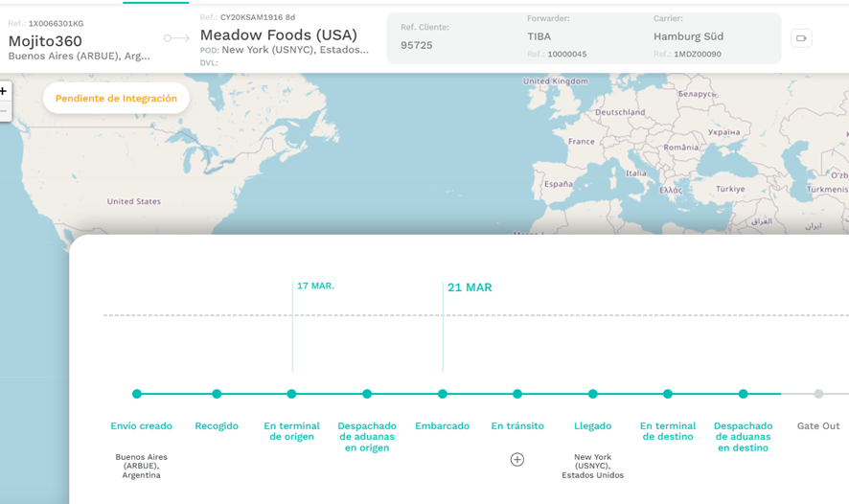This screenshot has width=849, height=504.
Task: Open the Meadow Foods (USA) consignee name
Action: 278,35
